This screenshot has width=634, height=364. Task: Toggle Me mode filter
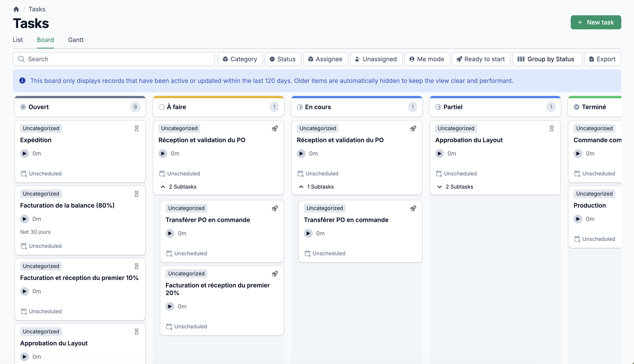[x=427, y=59]
